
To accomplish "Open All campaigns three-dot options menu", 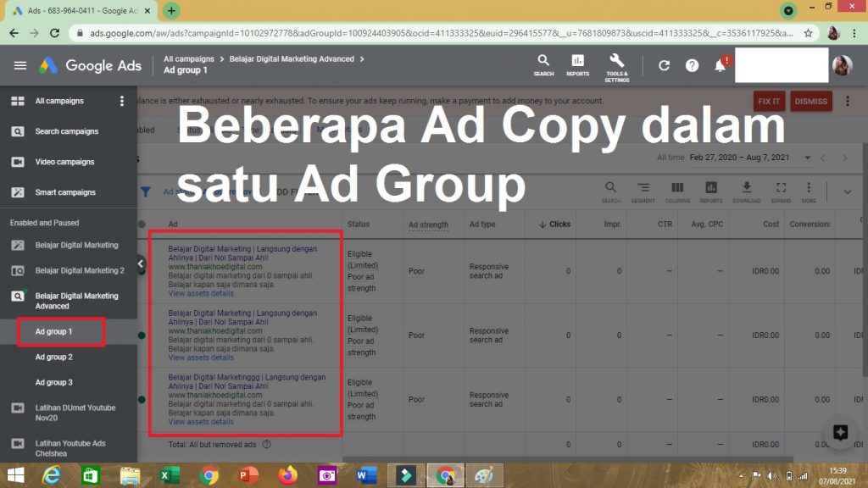I will [x=122, y=101].
